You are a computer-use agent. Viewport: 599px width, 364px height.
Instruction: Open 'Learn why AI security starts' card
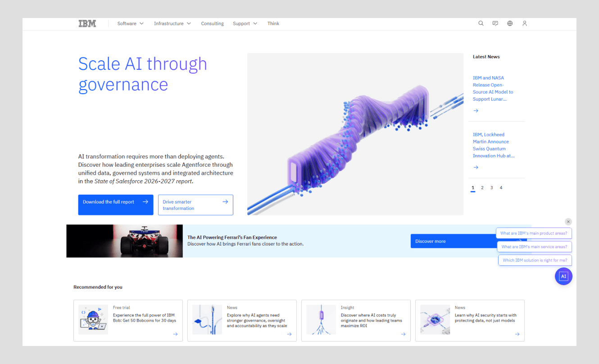click(x=470, y=321)
